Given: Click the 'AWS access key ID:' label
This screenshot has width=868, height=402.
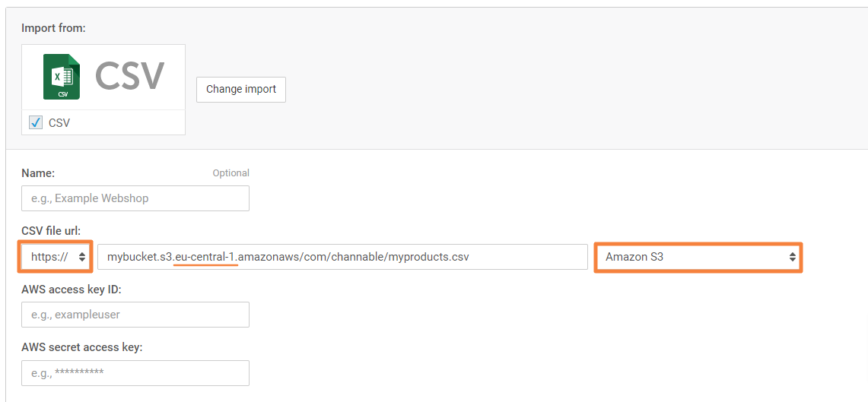Looking at the screenshot, I should 72,290.
